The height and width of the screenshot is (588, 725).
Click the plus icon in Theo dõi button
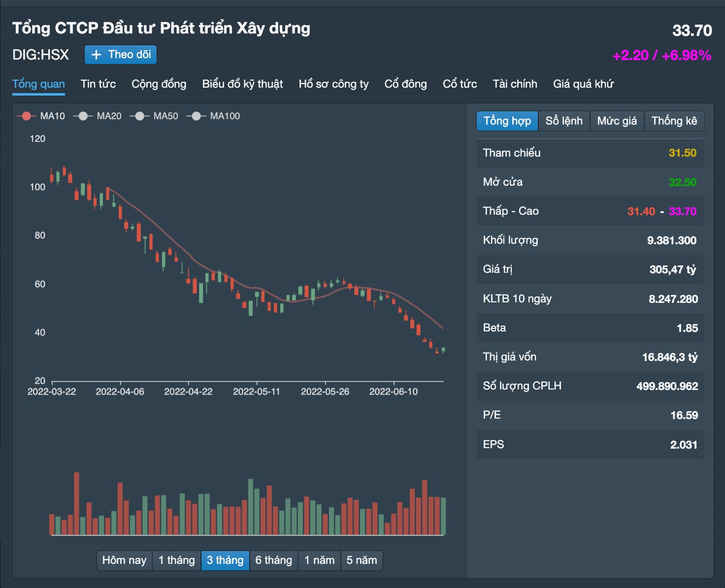pyautogui.click(x=97, y=55)
